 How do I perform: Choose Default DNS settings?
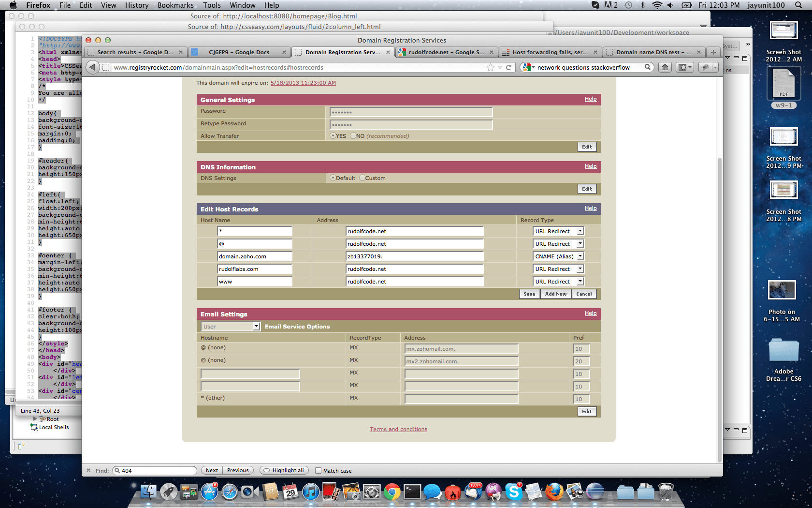pos(333,178)
